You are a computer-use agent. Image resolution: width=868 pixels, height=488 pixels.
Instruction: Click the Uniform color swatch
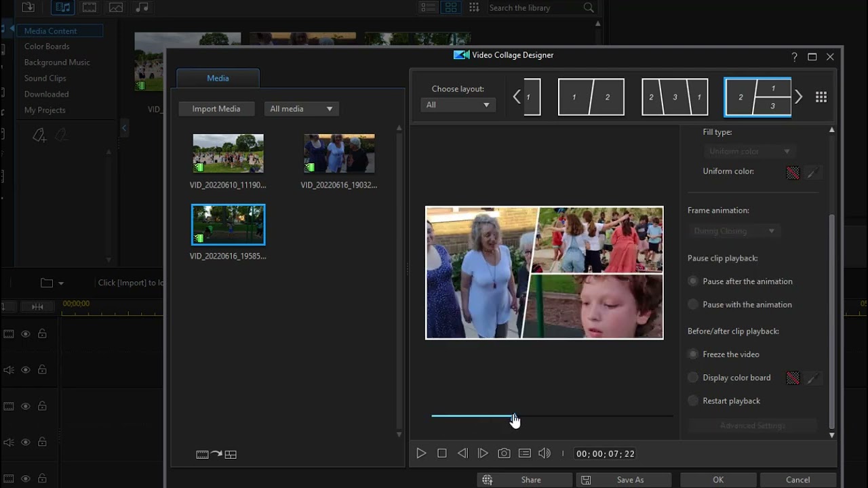click(x=793, y=173)
